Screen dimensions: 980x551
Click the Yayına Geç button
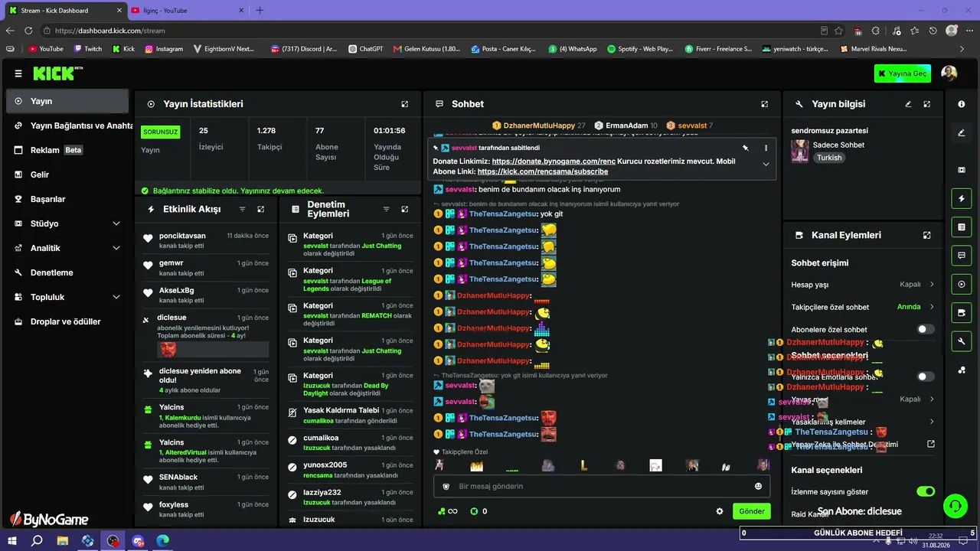(x=903, y=73)
